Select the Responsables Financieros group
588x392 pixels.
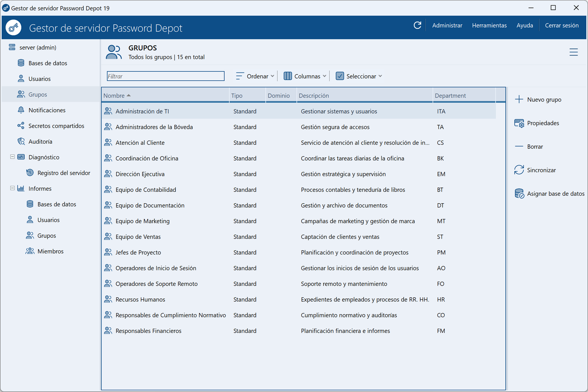pyautogui.click(x=299, y=331)
